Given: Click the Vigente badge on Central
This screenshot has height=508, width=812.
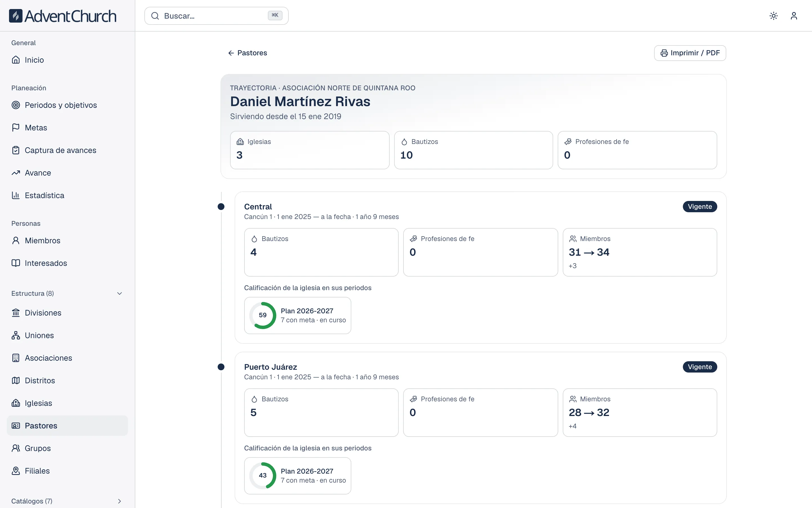Looking at the screenshot, I should (700, 207).
